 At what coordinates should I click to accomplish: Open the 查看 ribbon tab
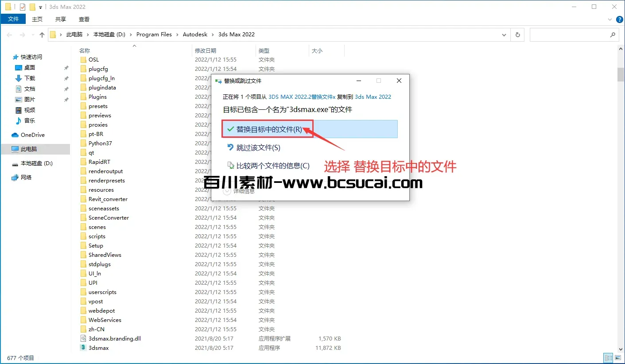pyautogui.click(x=84, y=19)
